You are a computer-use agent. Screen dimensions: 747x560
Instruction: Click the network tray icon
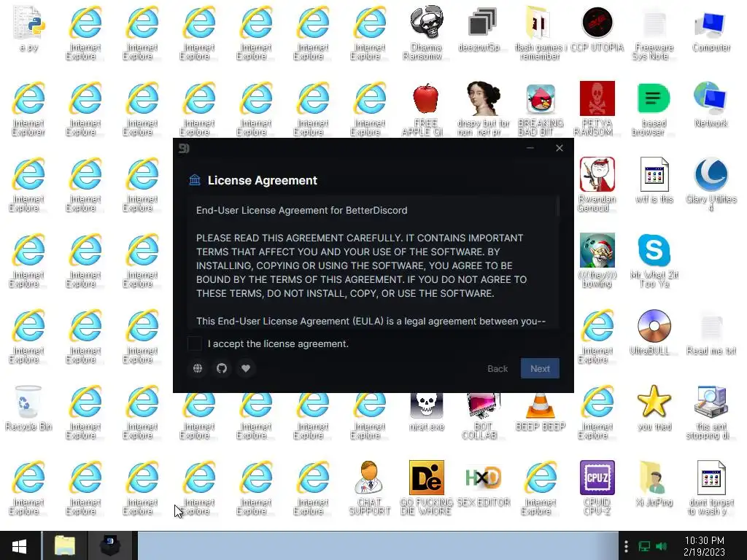644,546
